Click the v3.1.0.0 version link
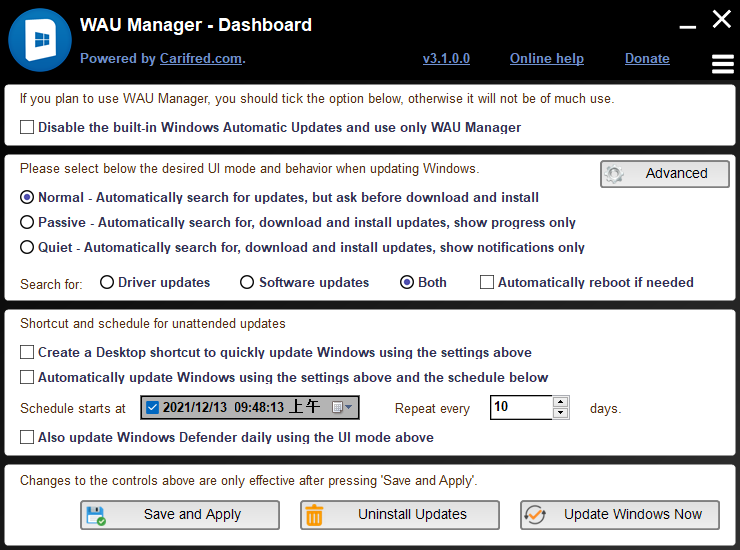Screen dimensions: 740x550 pyautogui.click(x=446, y=59)
